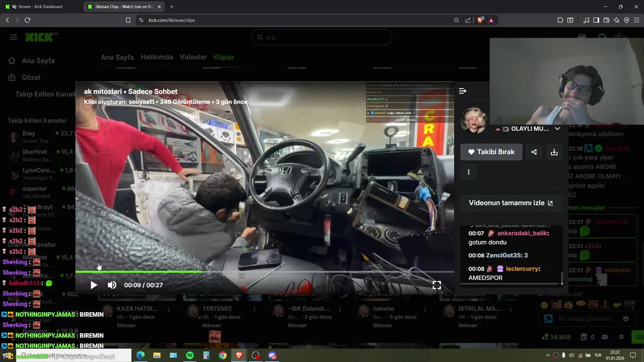Screen dimensions: 644x362
Task: Click Takibi Bırak unfollow button
Action: 491,152
